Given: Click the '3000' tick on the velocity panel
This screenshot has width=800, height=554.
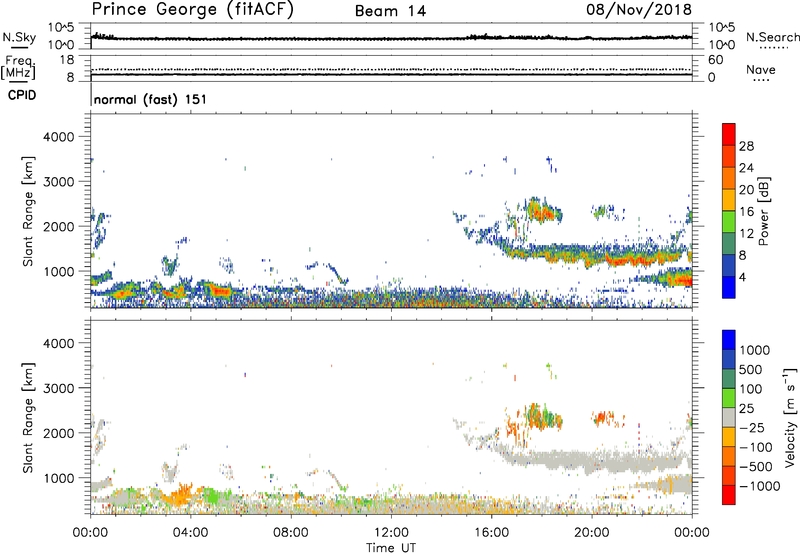Looking at the screenshot, I should click(58, 388).
